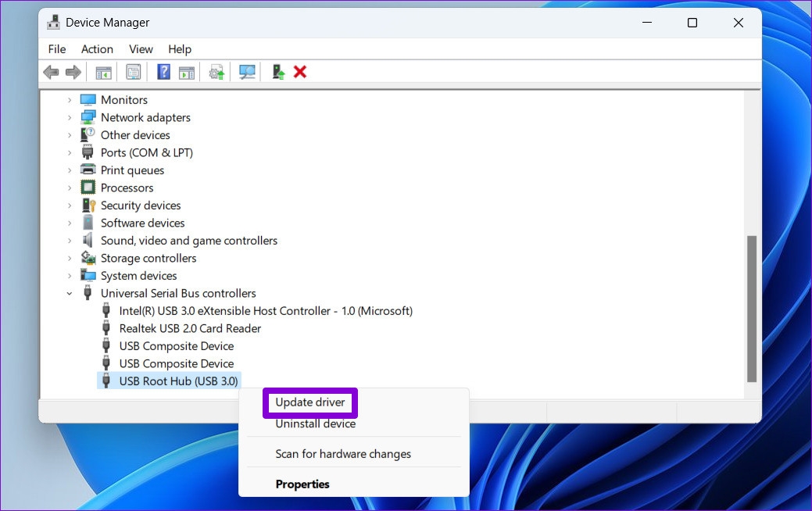
Task: Expand the Sound, video and game controllers node
Action: click(x=71, y=241)
